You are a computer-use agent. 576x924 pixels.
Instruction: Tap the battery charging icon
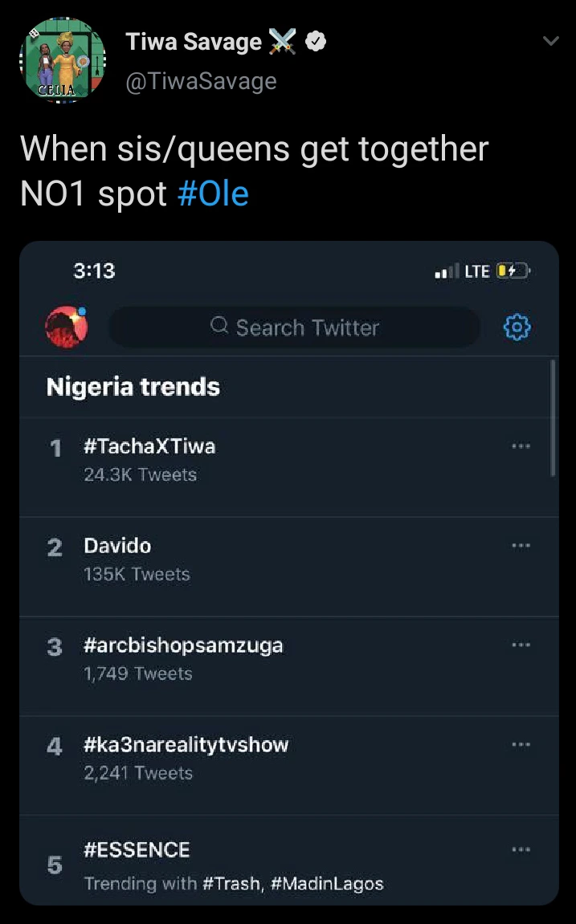point(513,271)
